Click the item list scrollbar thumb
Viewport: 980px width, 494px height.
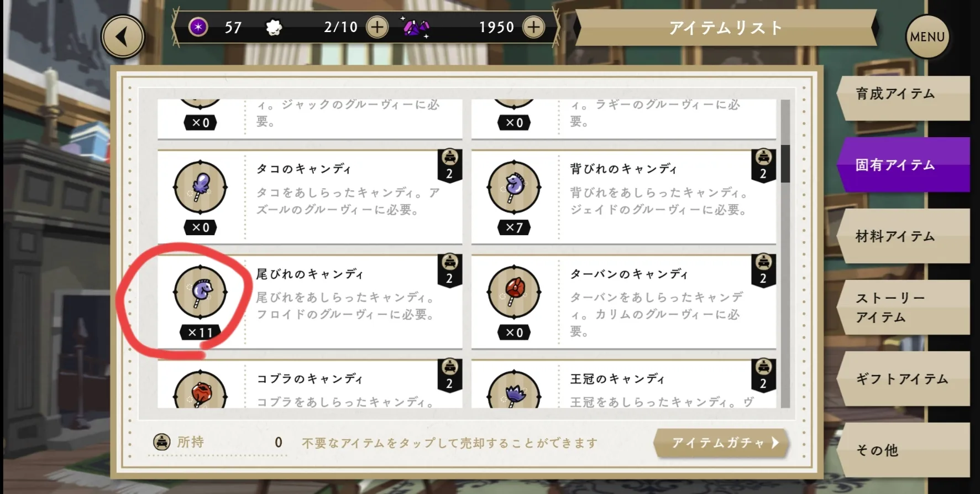click(x=785, y=164)
